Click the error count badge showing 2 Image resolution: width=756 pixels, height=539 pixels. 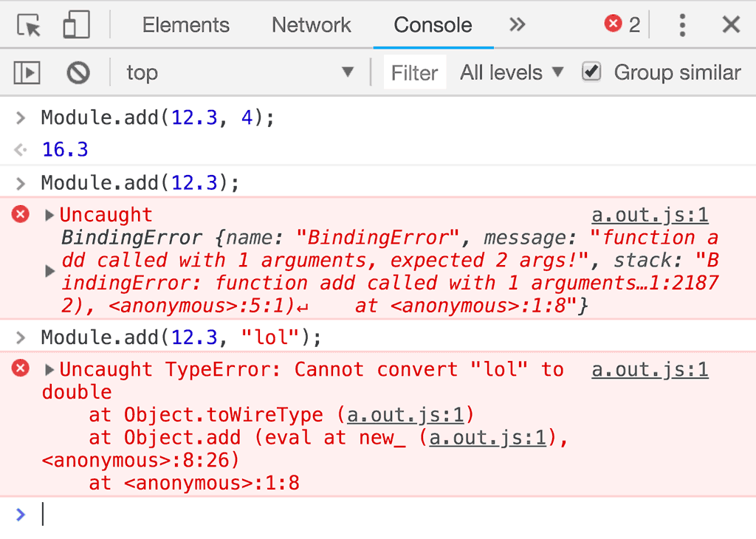pos(620,24)
